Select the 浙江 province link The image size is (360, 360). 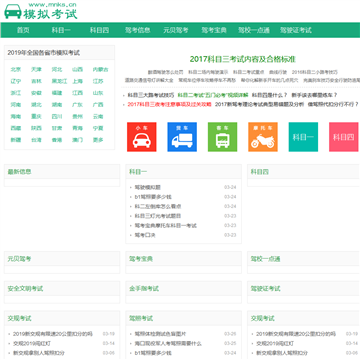(16, 93)
